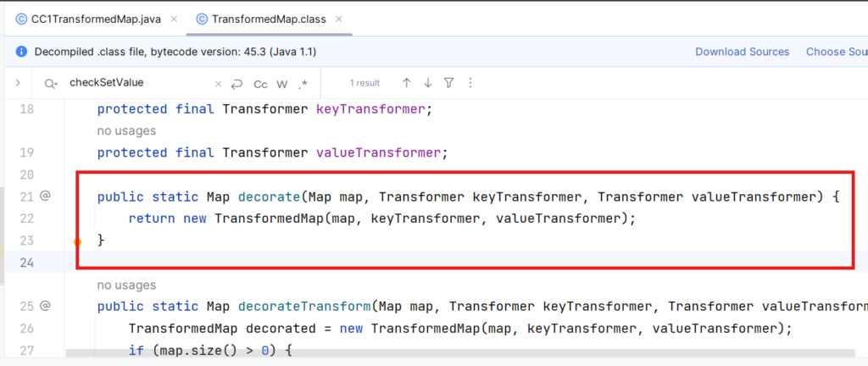Screen dimensions: 868x366
Task: Expand the replace field chevron
Action: tap(17, 83)
